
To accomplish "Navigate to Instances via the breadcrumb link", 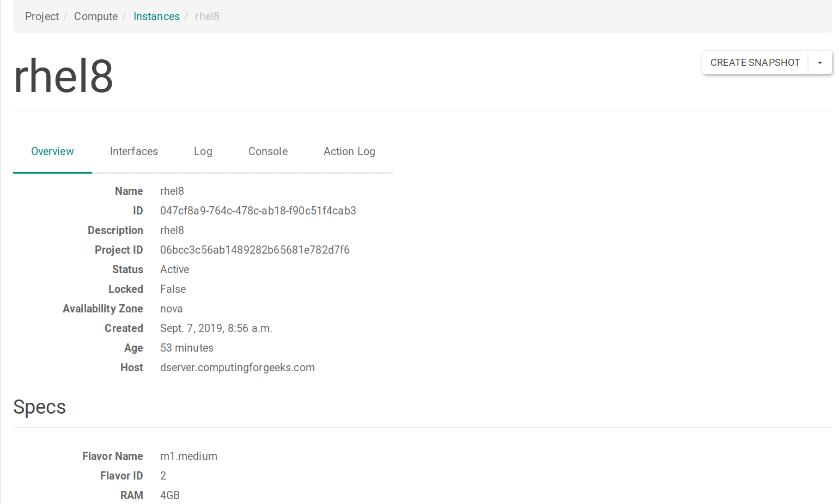I will 156,16.
